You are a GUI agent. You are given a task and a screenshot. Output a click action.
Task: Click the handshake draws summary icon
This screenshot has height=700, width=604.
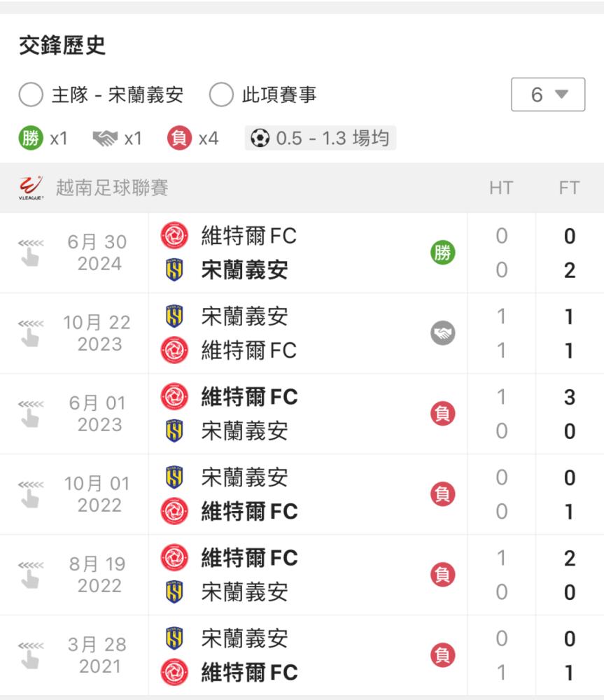(105, 139)
